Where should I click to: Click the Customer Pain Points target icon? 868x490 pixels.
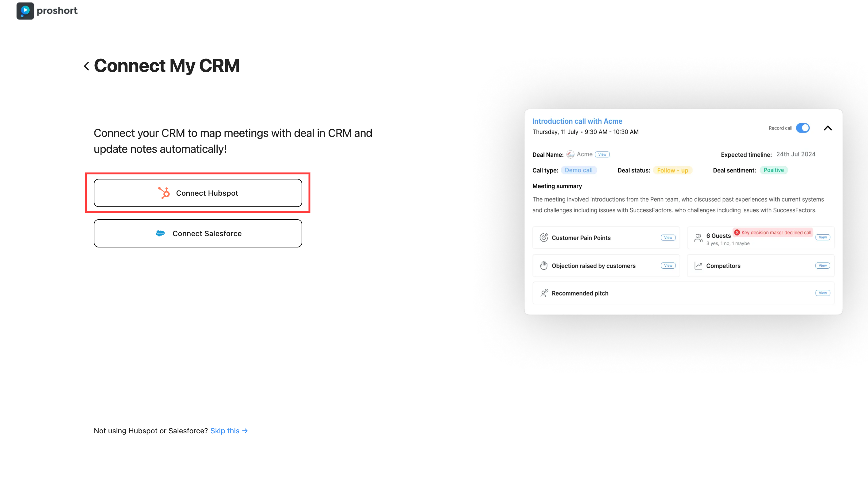pyautogui.click(x=543, y=238)
